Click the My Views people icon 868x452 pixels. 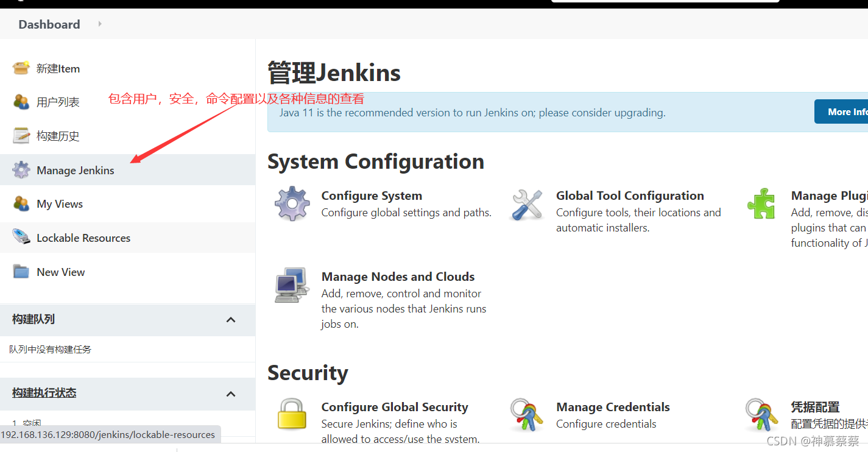(x=21, y=203)
